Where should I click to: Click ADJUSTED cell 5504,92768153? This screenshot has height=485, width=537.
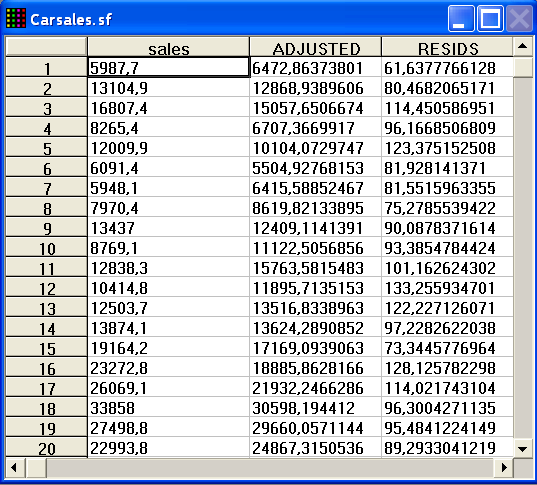click(x=315, y=167)
